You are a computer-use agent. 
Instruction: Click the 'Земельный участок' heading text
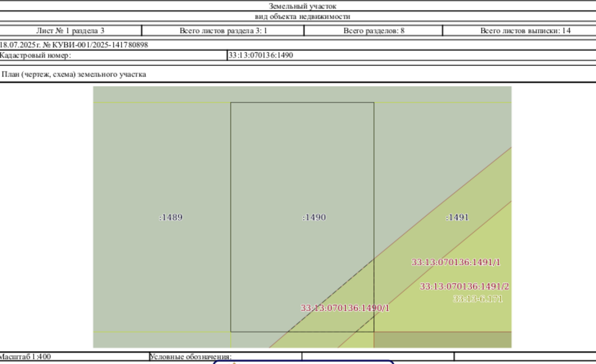click(302, 6)
